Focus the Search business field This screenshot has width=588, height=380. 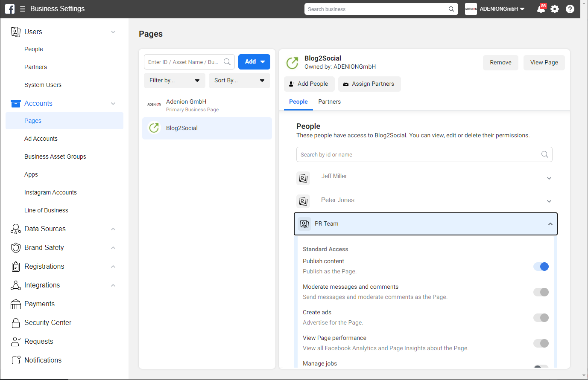click(381, 9)
